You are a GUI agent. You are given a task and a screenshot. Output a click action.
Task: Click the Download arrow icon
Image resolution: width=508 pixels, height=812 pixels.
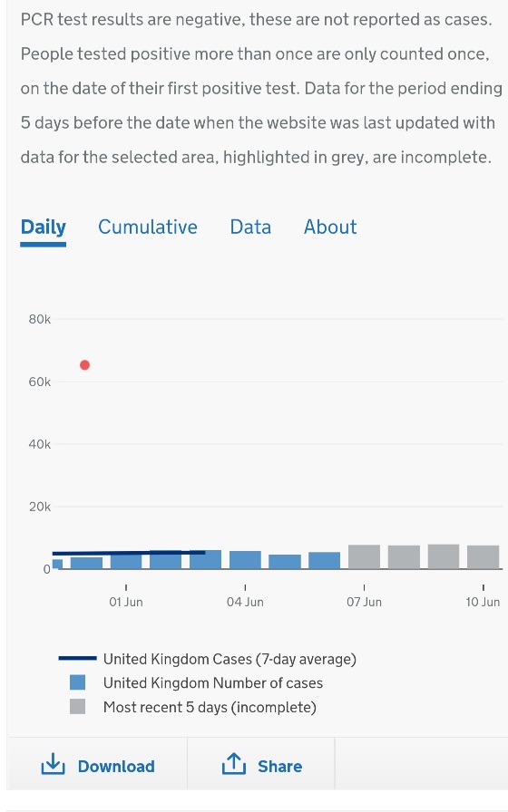[53, 764]
